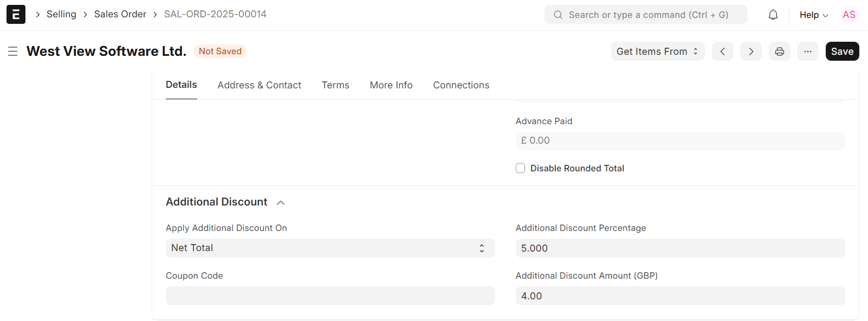Image resolution: width=868 pixels, height=321 pixels.
Task: Open the three-dots more options menu
Action: click(x=807, y=52)
